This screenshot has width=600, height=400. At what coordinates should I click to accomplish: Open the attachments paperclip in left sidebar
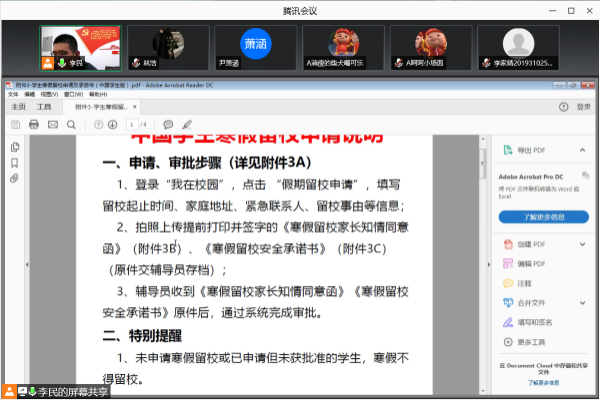tap(14, 179)
